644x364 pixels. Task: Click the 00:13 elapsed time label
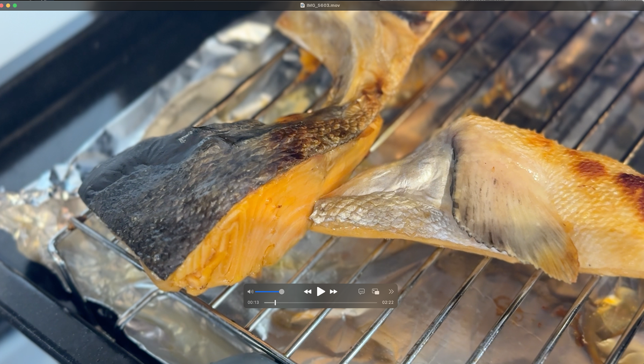253,303
